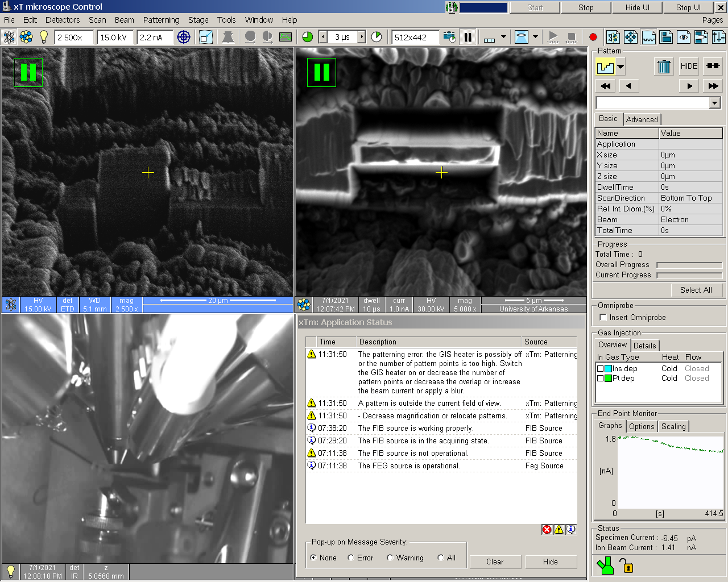The image size is (728, 582).
Task: Click the snapshot camera icon in the toolbar
Action: 449,38
